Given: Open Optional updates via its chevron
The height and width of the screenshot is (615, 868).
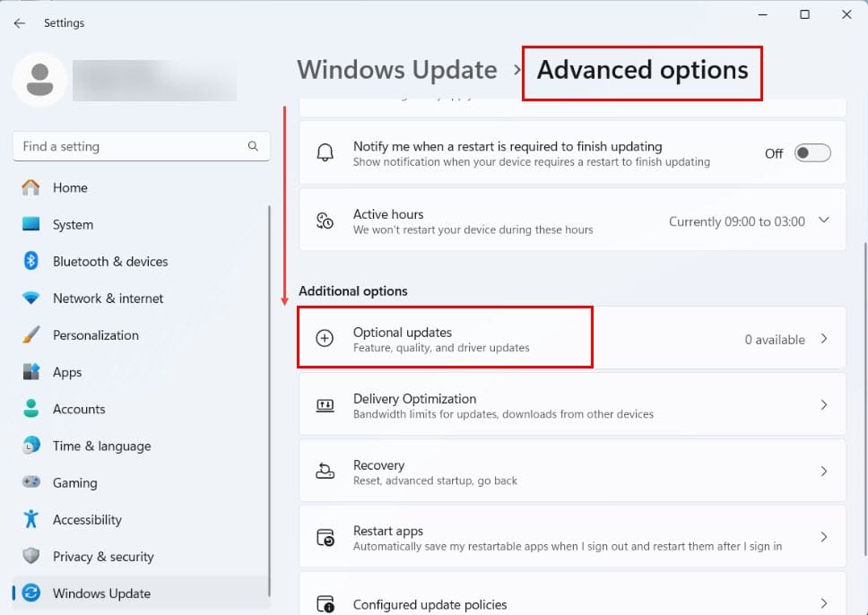Looking at the screenshot, I should 824,338.
